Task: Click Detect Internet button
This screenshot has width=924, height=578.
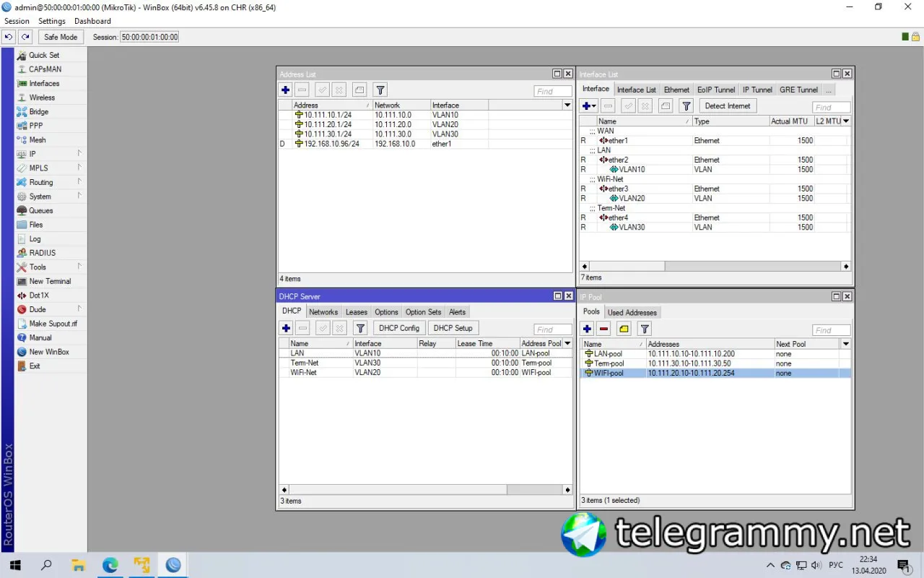Action: point(728,106)
